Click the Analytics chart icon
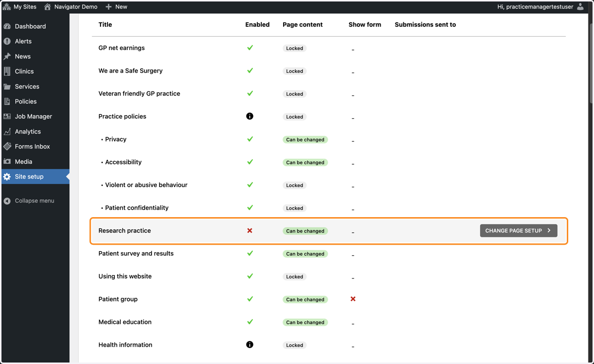The height and width of the screenshot is (364, 594). [7, 132]
